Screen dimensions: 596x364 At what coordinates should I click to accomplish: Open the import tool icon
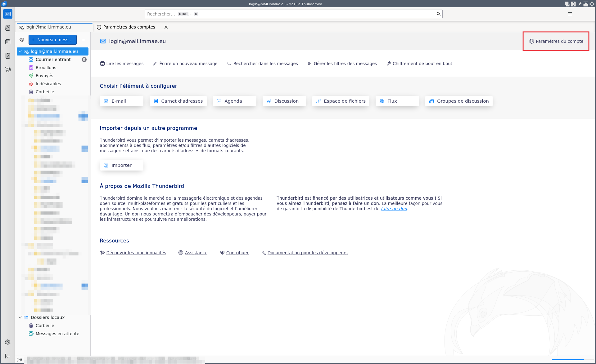[x=106, y=165]
